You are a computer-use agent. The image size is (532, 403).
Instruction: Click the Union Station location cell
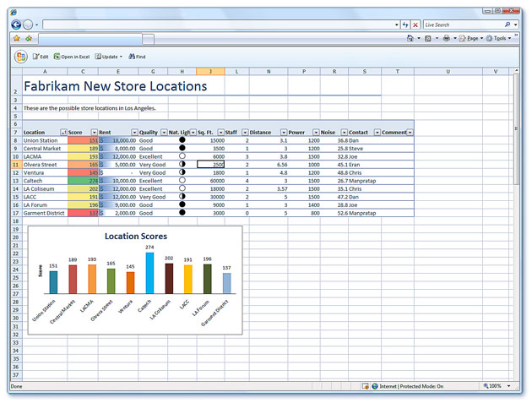pos(45,140)
